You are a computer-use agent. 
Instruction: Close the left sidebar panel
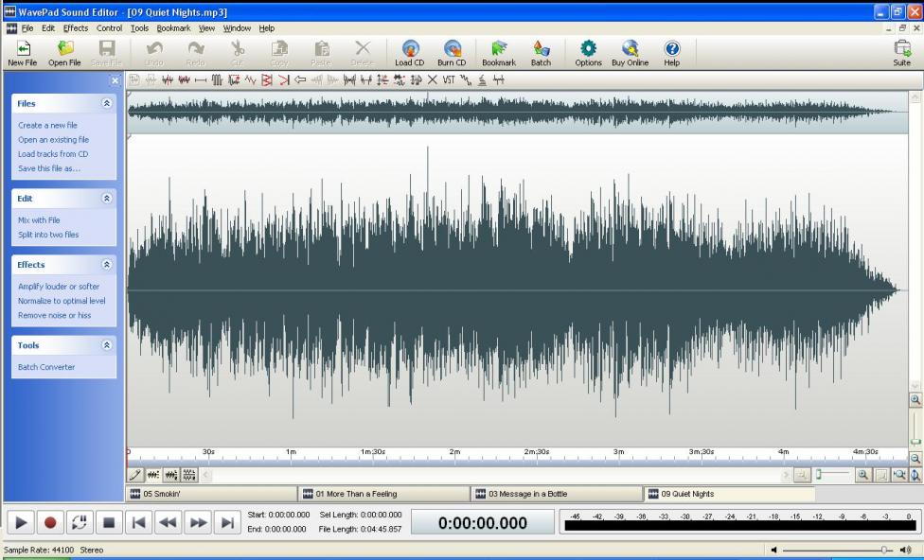[115, 81]
